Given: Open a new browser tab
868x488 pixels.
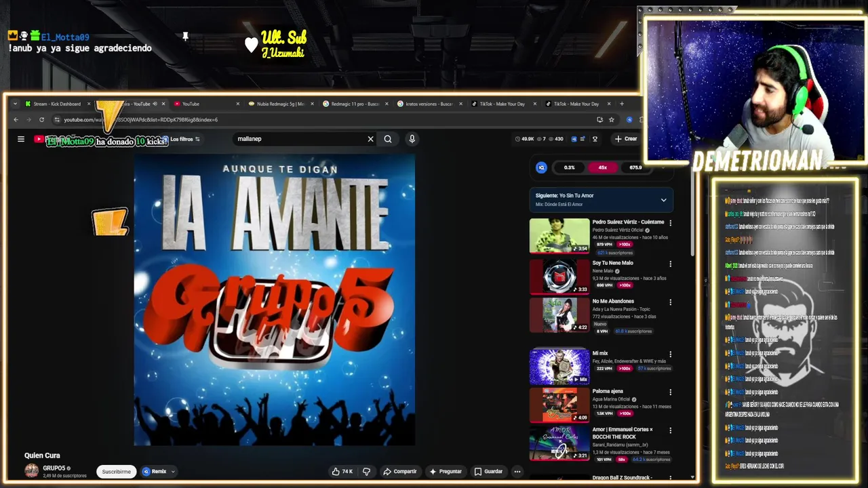Looking at the screenshot, I should pos(621,104).
